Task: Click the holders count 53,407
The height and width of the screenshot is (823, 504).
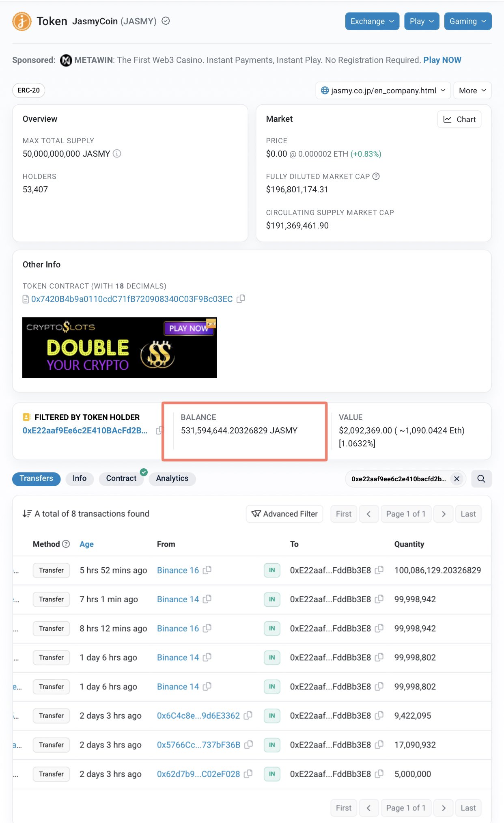Action: 35,190
